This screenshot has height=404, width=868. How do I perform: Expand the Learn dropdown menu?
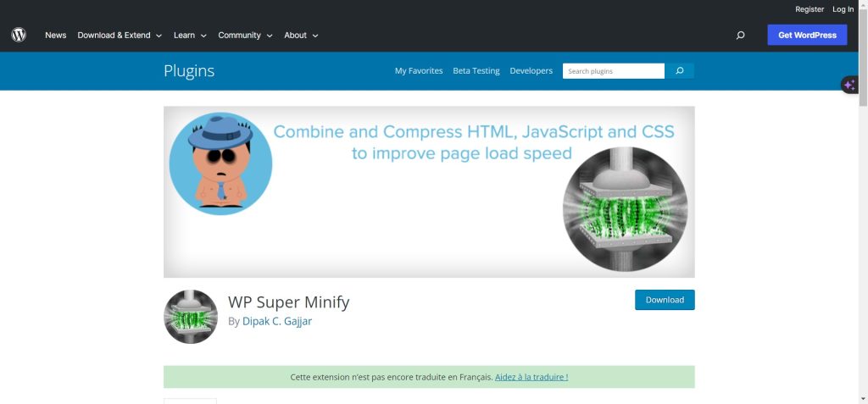coord(190,36)
